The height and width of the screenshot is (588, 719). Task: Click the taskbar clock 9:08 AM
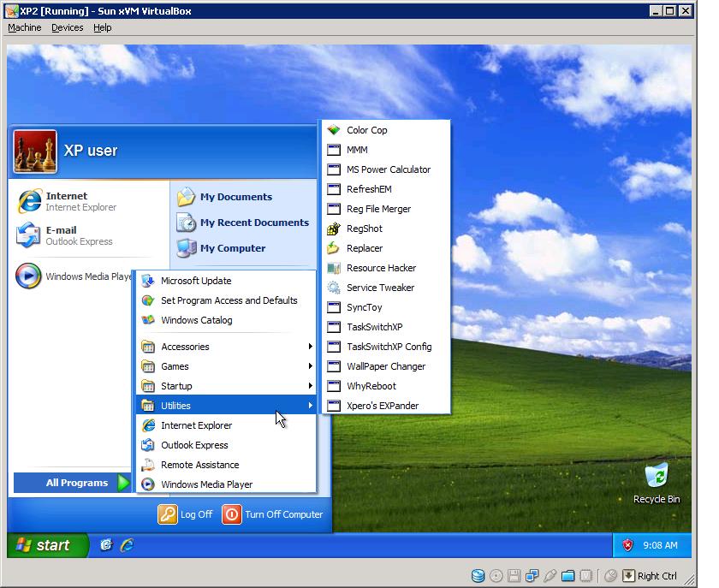[x=660, y=545]
